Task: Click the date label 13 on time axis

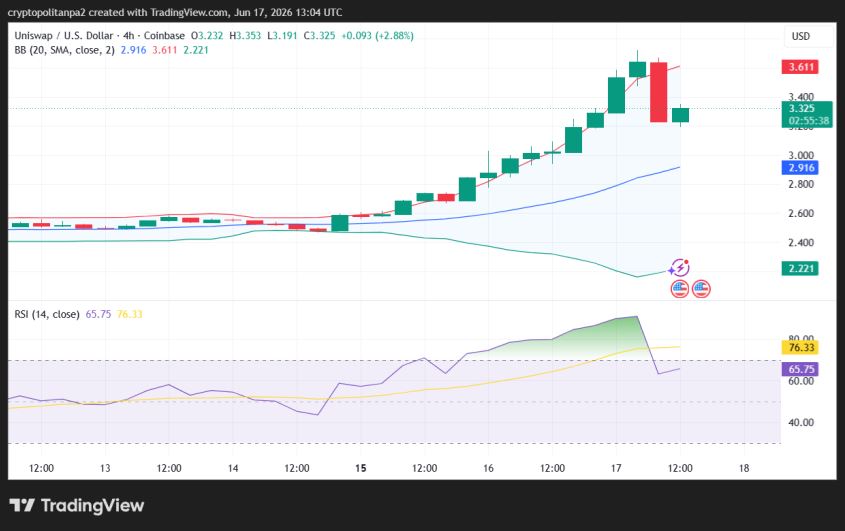Action: (x=105, y=468)
